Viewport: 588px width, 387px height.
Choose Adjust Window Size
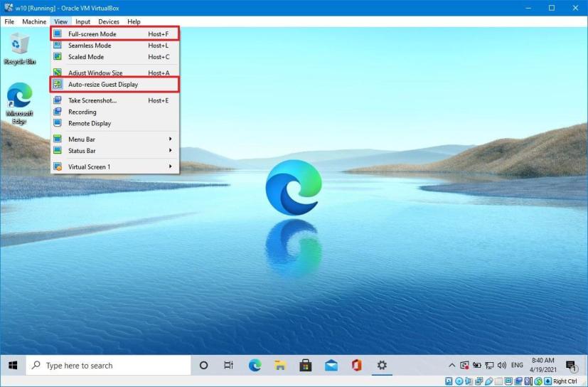point(114,73)
